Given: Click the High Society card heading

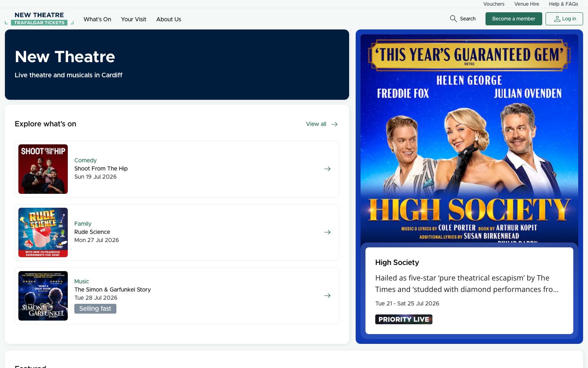Looking at the screenshot, I should 397,263.
